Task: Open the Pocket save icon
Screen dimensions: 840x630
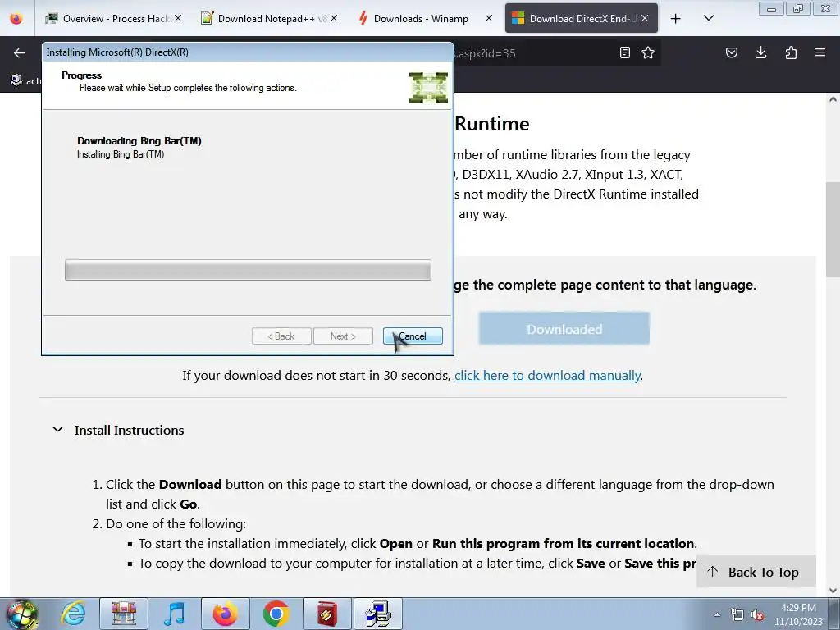Action: (731, 52)
